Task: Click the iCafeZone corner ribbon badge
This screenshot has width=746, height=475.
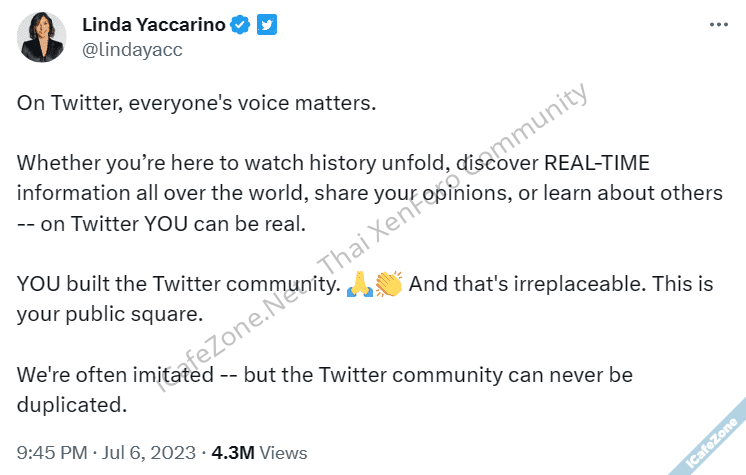Action: tap(715, 442)
